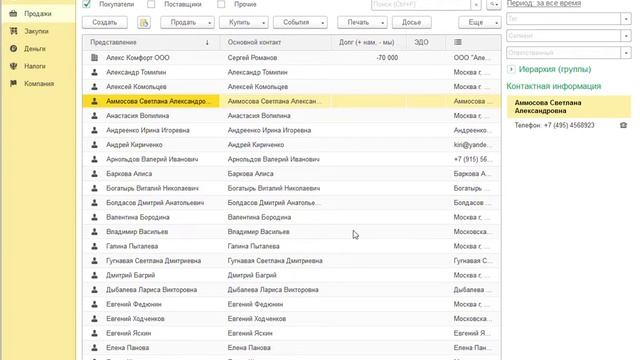The height and width of the screenshot is (360, 640).
Task: Open the Продать dropdown button
Action: (187, 22)
